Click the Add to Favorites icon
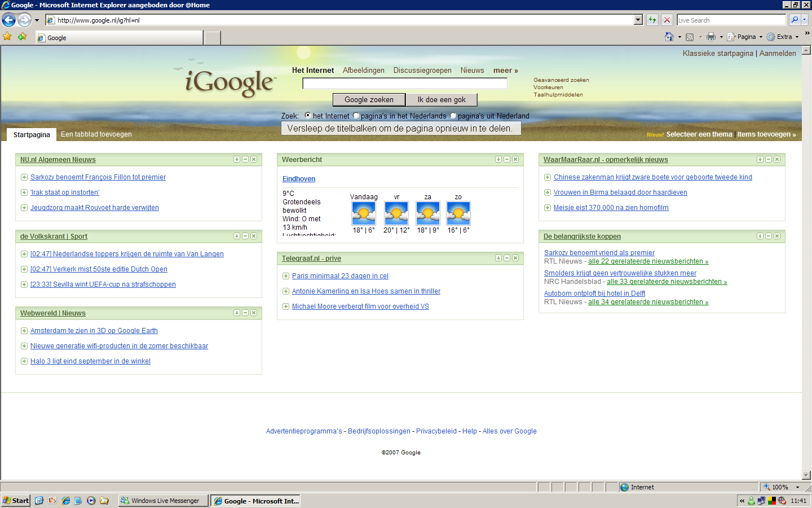 (x=22, y=37)
